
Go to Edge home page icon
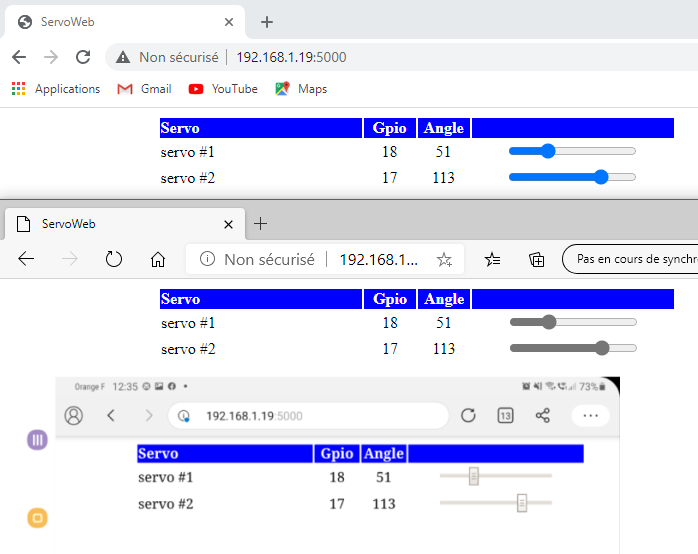[157, 259]
